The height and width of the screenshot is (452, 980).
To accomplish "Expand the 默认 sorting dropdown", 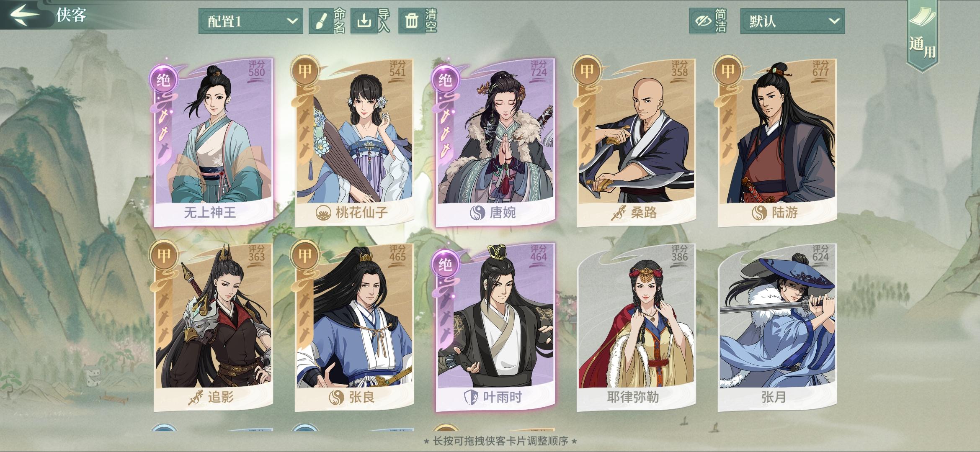I will pyautogui.click(x=792, y=21).
